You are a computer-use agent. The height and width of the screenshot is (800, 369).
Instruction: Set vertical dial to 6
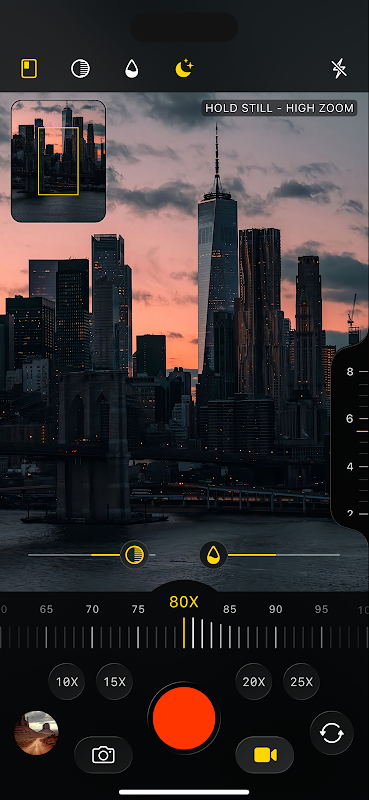click(x=350, y=419)
